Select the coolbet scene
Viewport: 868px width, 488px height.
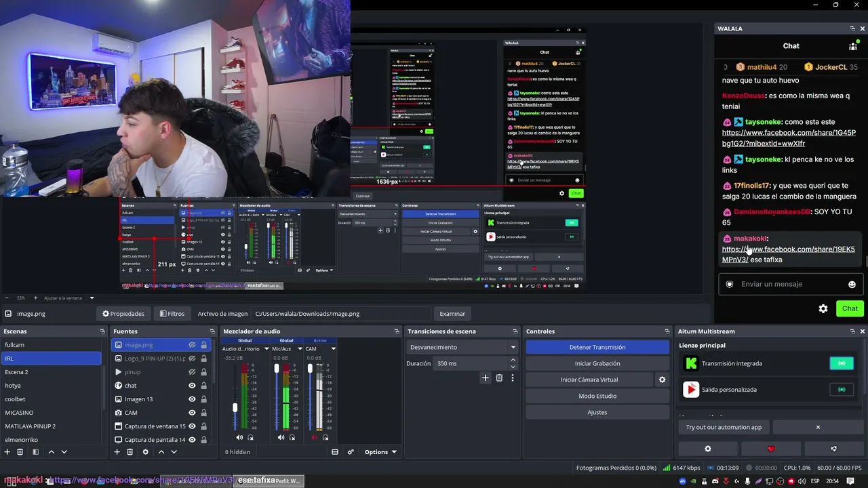point(52,399)
